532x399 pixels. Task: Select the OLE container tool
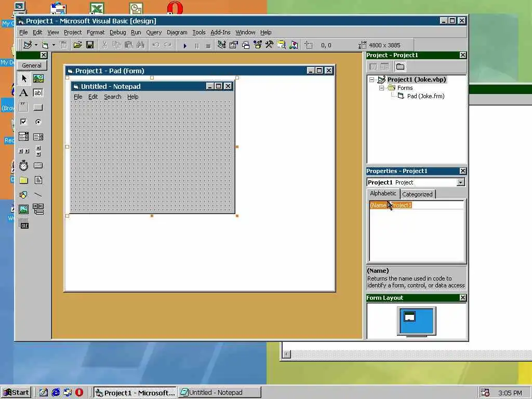point(24,224)
